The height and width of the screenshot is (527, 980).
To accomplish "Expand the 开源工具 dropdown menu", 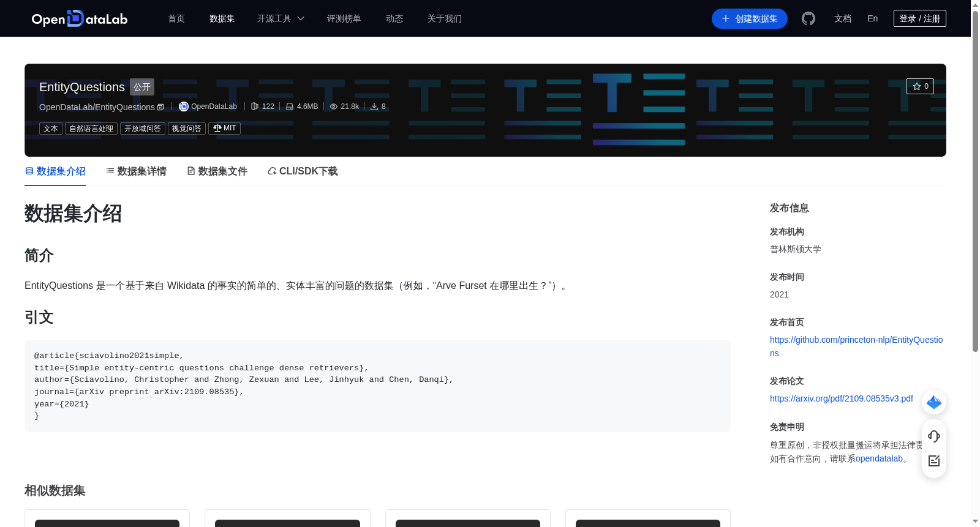I will pos(281,18).
